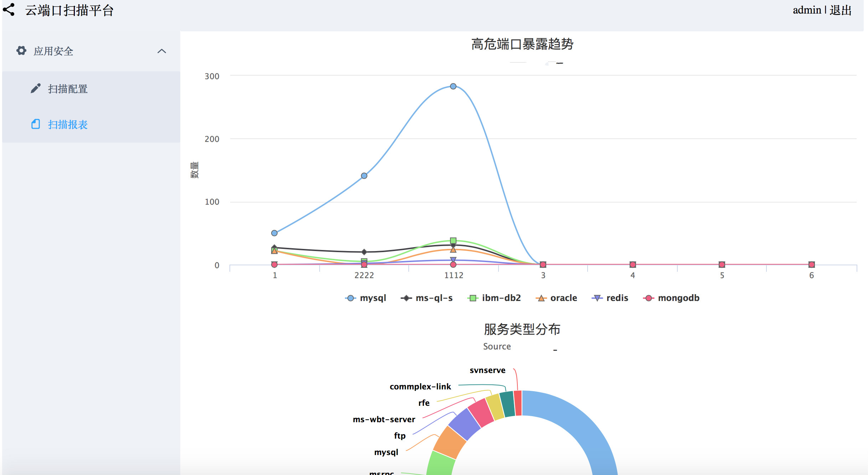Click the mysql peak data point at 1112

[x=453, y=86]
